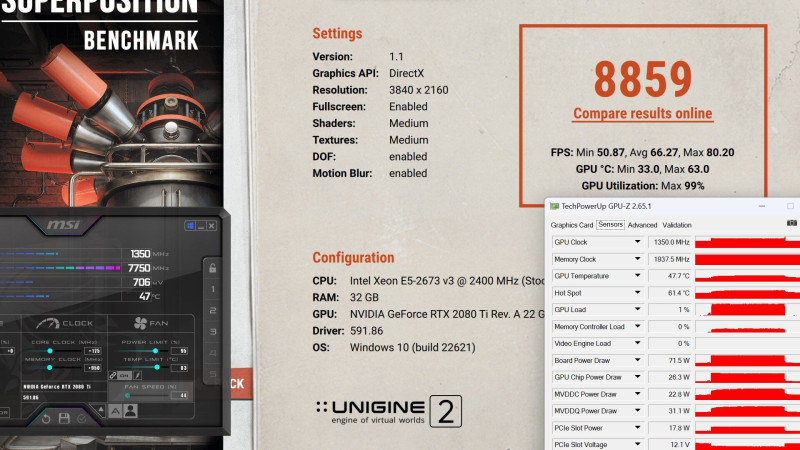Click the fan icon in Afterburner
800x450 pixels.
(x=140, y=323)
